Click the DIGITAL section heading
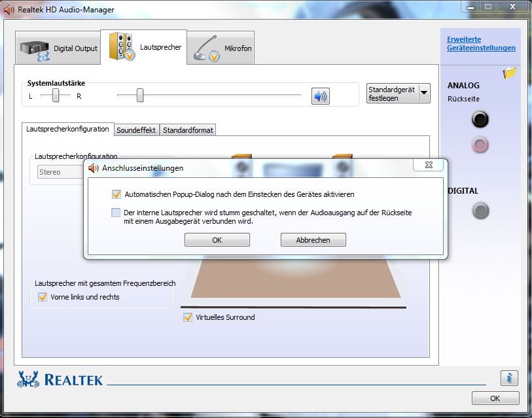 (463, 191)
